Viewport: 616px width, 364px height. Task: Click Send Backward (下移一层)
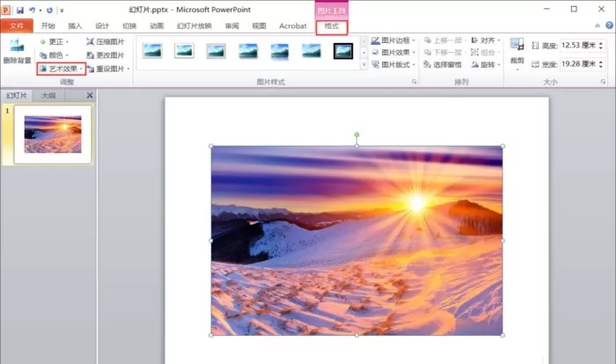[x=445, y=52]
